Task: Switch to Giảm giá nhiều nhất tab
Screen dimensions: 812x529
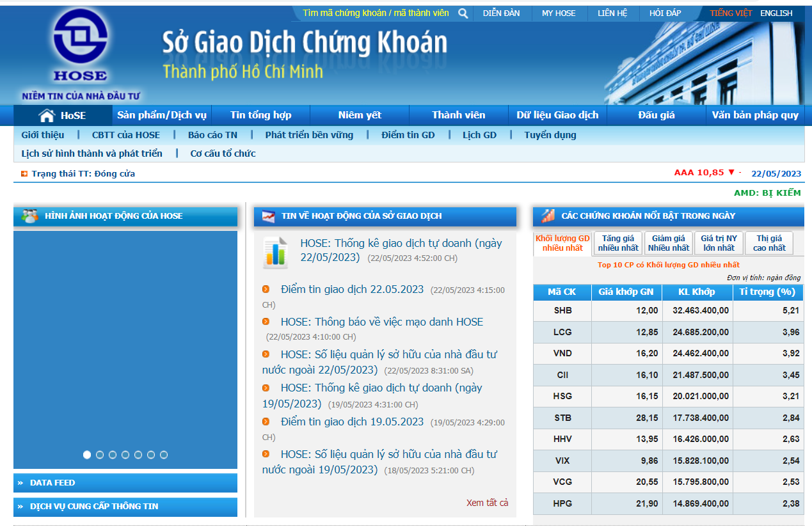Action: click(x=669, y=243)
